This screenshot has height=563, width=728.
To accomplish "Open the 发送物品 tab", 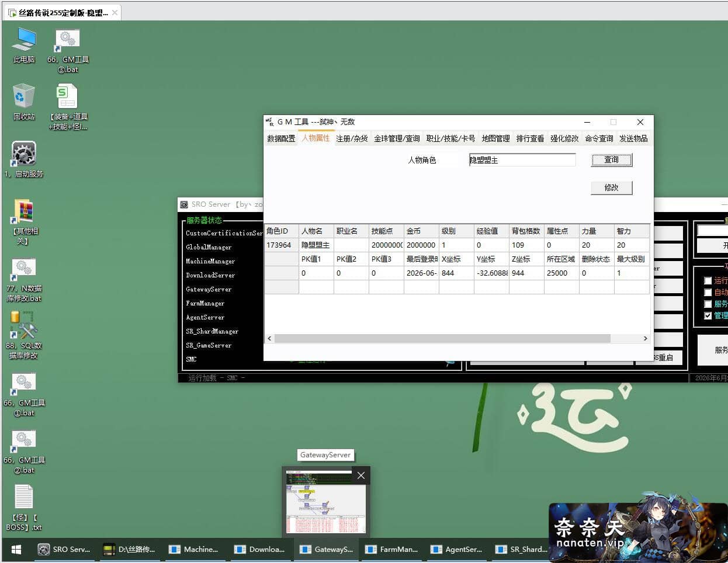I will 633,138.
